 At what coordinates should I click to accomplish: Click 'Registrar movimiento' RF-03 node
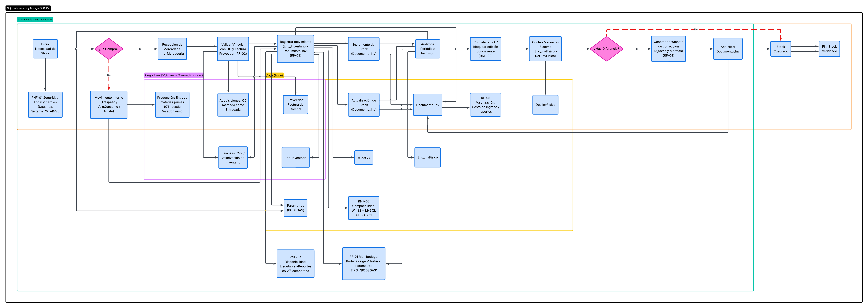295,49
